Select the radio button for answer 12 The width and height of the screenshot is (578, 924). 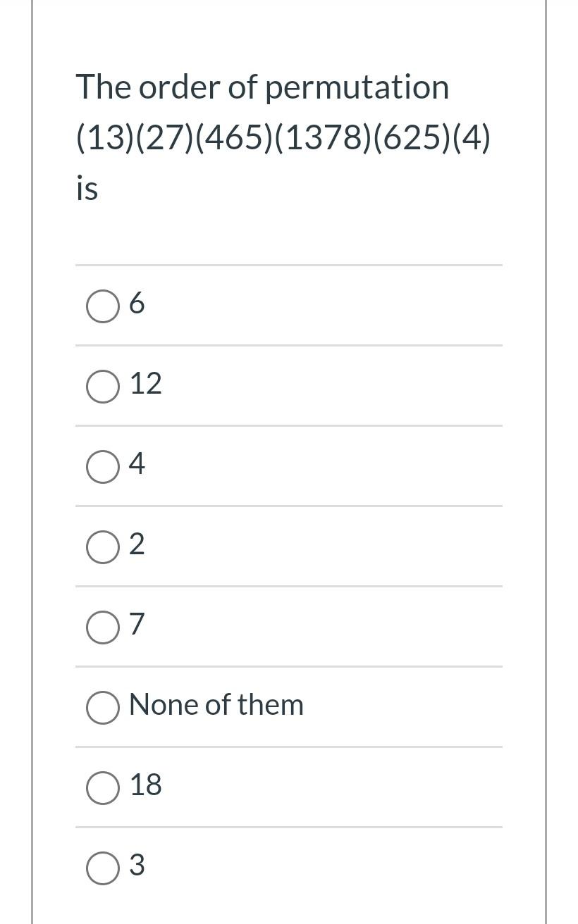102,387
